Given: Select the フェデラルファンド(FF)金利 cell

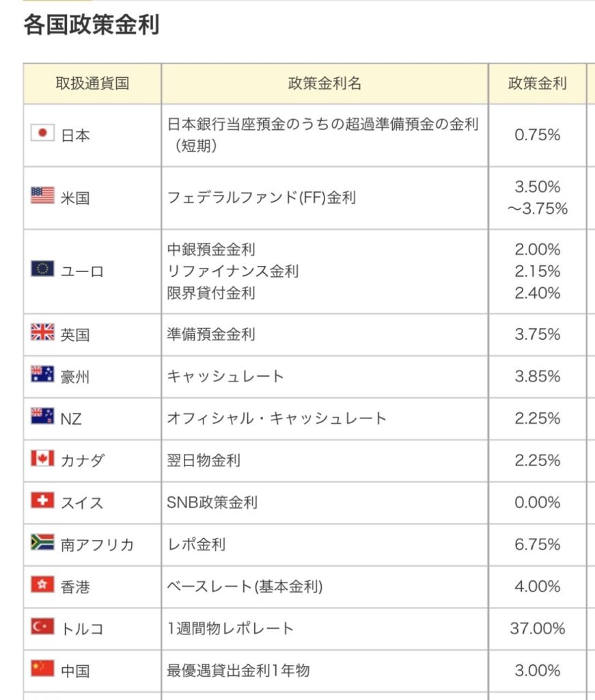Looking at the screenshot, I should (262, 198).
